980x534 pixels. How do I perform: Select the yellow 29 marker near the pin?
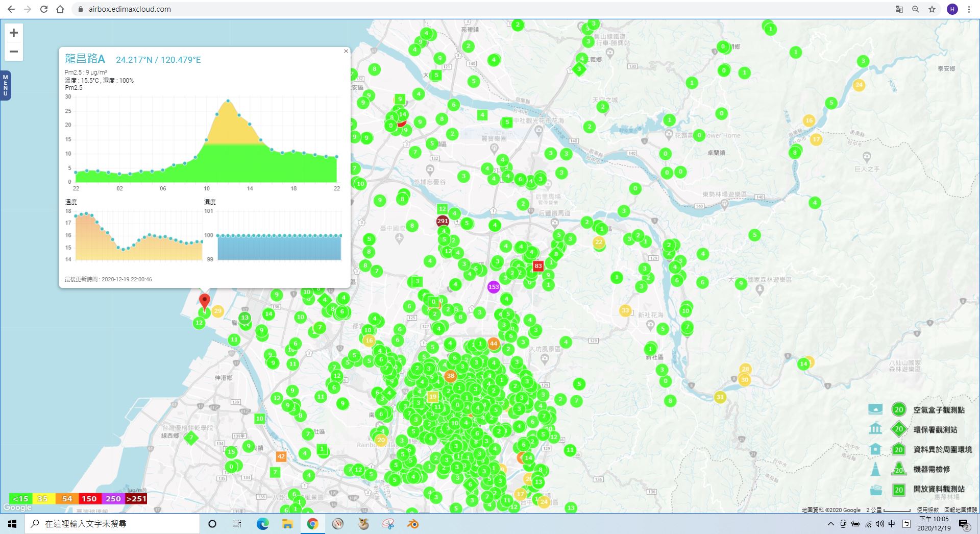[217, 311]
